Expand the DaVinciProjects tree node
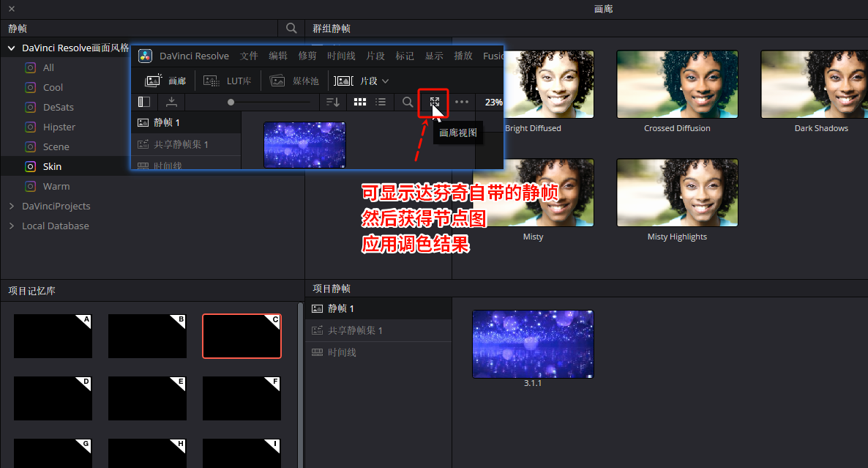This screenshot has width=868, height=468. point(12,206)
